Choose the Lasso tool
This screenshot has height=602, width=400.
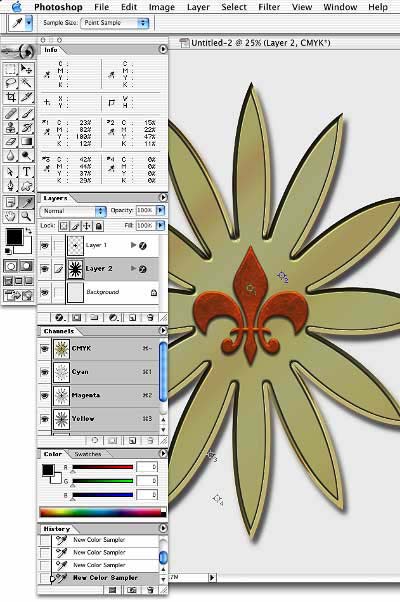coord(11,83)
